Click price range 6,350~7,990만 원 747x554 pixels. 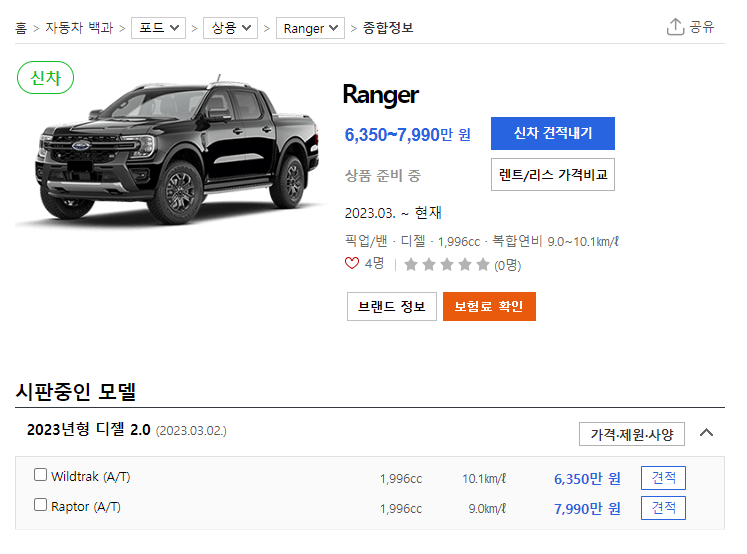coord(408,135)
